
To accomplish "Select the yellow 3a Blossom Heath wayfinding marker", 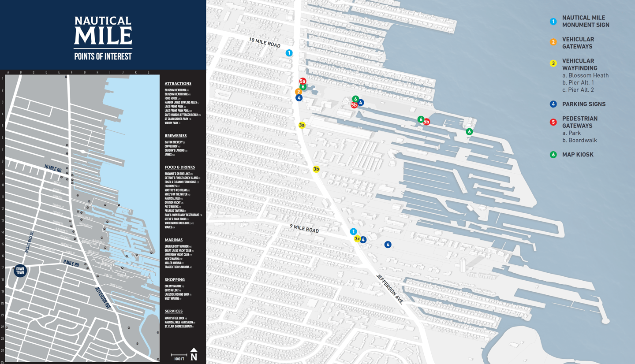I will coord(303,125).
